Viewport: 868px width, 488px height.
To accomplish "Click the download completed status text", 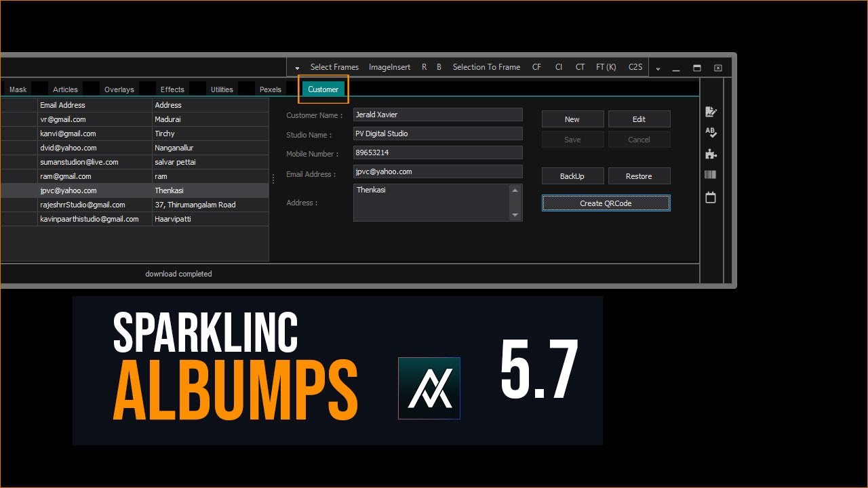I will (x=178, y=274).
